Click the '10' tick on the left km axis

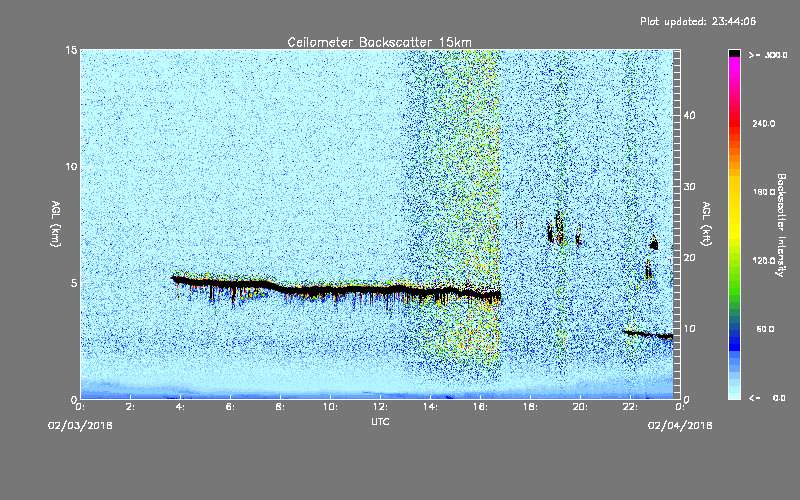pyautogui.click(x=71, y=167)
